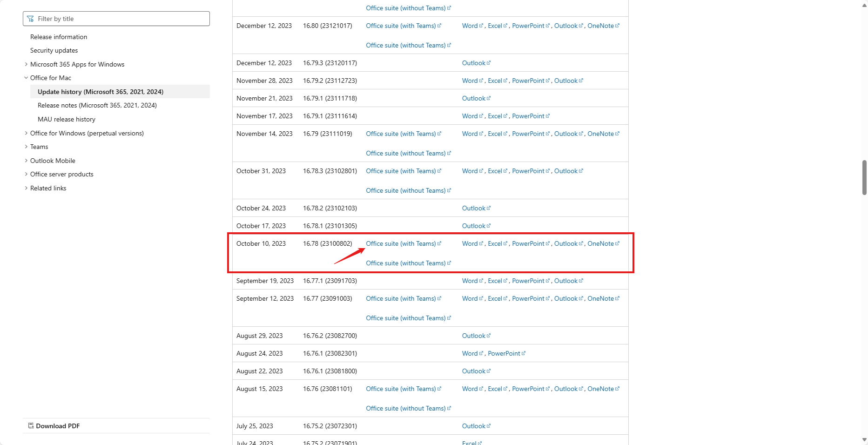868x445 pixels.
Task: Expand the Related links chevron
Action: 26,188
